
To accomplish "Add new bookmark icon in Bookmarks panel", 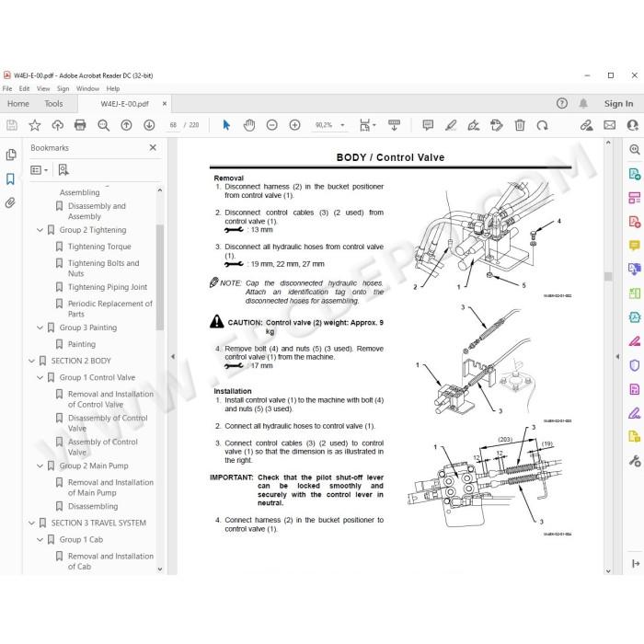I will (63, 169).
